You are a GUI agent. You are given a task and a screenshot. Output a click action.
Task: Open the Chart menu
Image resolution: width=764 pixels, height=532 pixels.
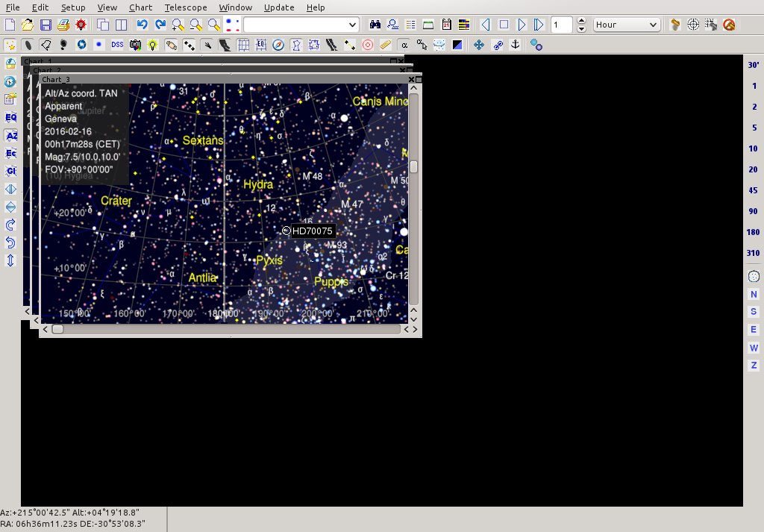[140, 7]
